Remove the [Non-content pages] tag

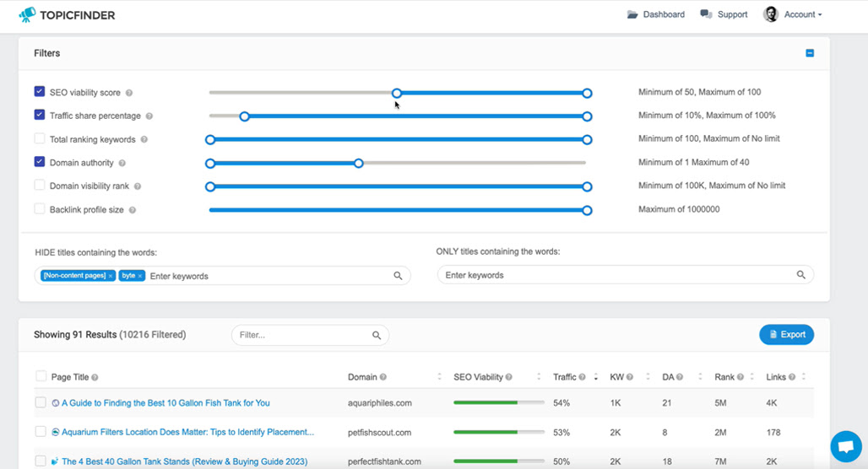pyautogui.click(x=110, y=276)
